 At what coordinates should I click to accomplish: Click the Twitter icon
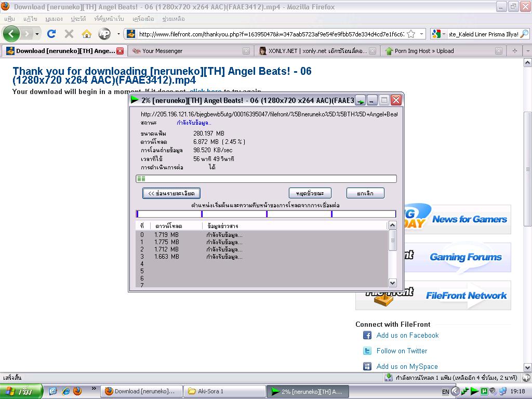pyautogui.click(x=367, y=351)
